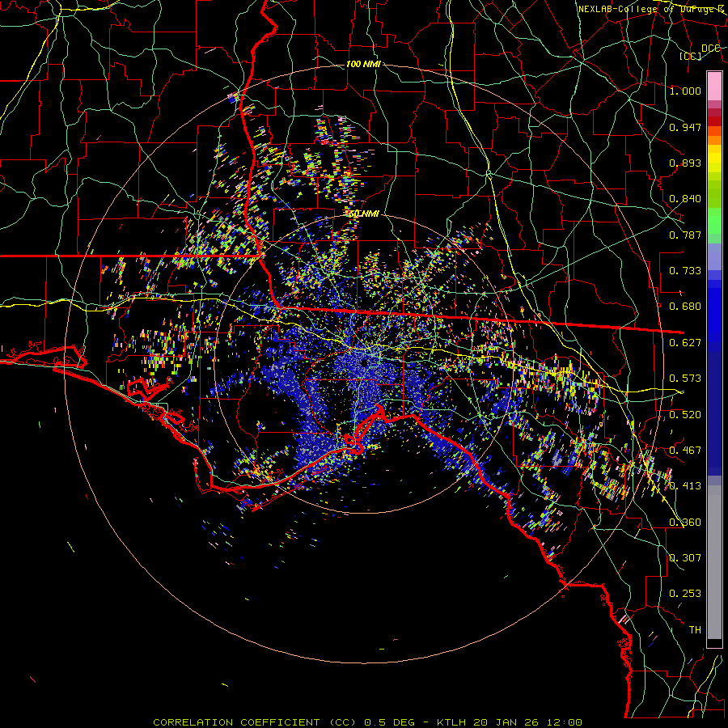
Task: Click the black radar site dot
Action: pyautogui.click(x=365, y=362)
